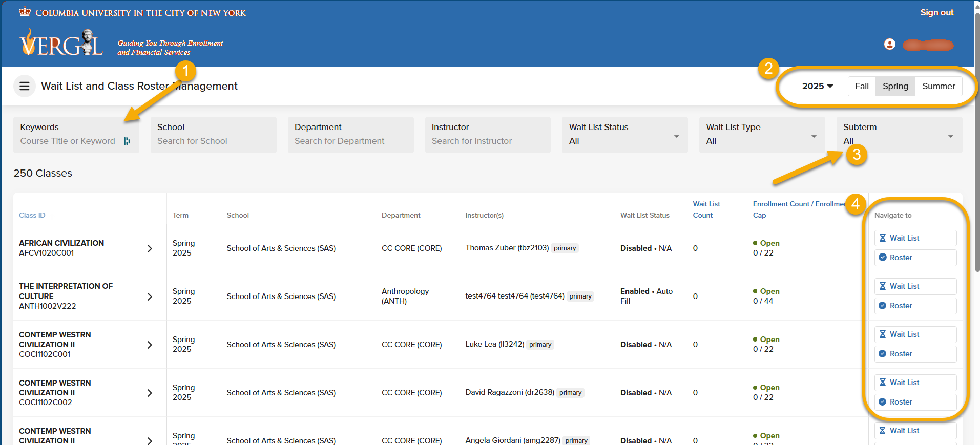Expand Interpretation of Culture row chevron
The image size is (980, 445).
150,296
